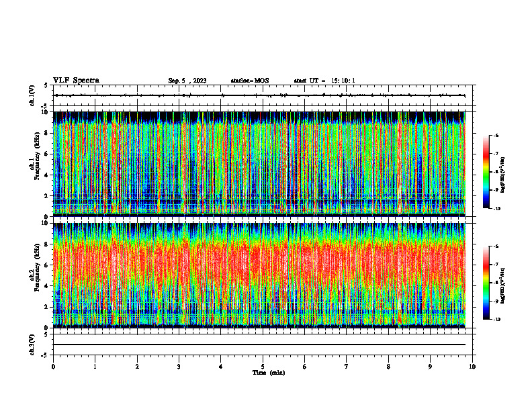532x411 pixels.
Task: Click the 4 kHz tick label on ch.2 axis
Action: click(47, 286)
